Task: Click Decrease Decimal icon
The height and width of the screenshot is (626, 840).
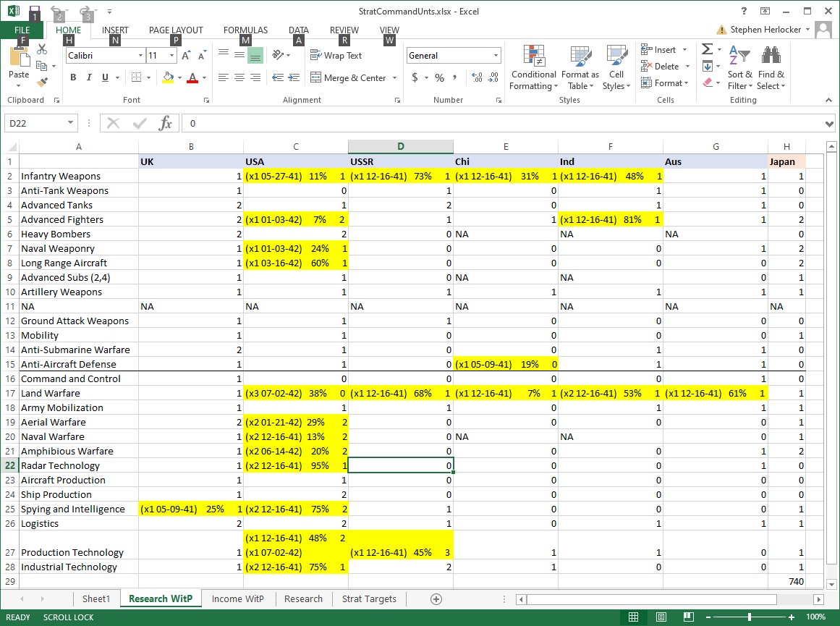Action: pos(493,77)
